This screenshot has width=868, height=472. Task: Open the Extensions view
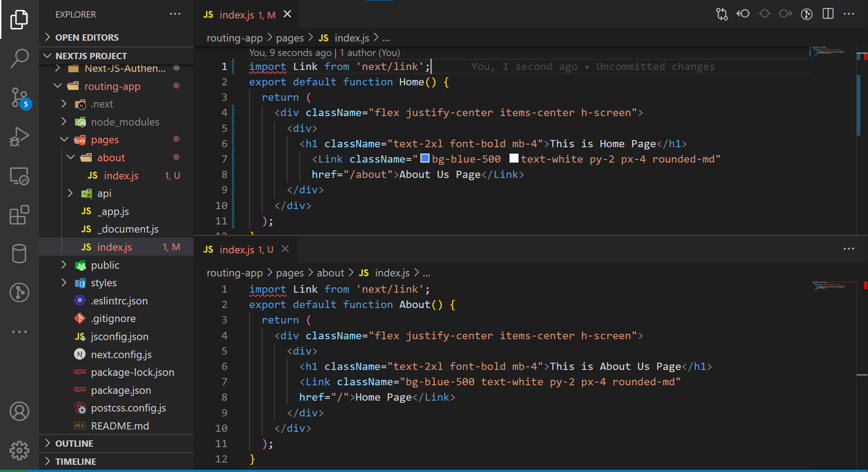tap(19, 215)
